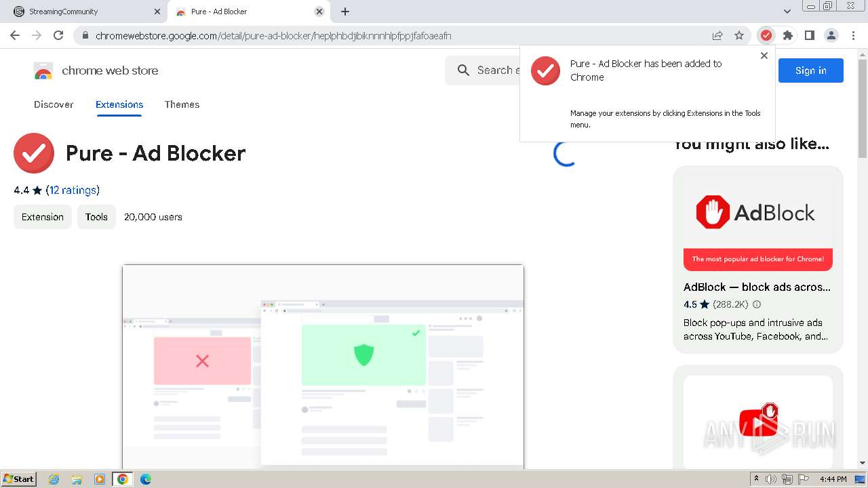Click the AdBlock description text
The image size is (868, 488).
pyautogui.click(x=755, y=329)
